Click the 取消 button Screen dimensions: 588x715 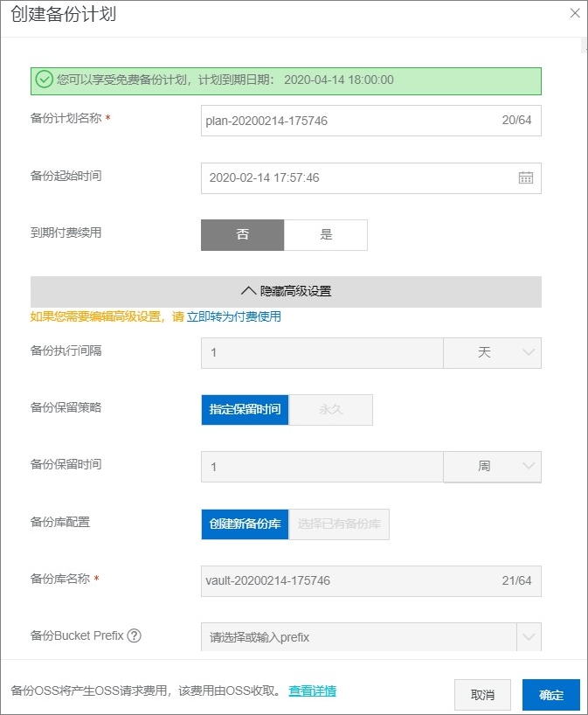(482, 695)
